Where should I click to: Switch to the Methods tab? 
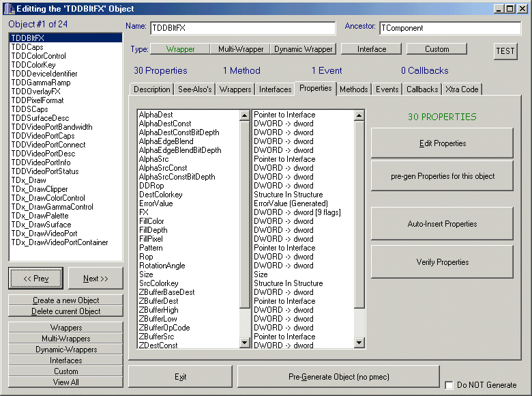click(353, 89)
